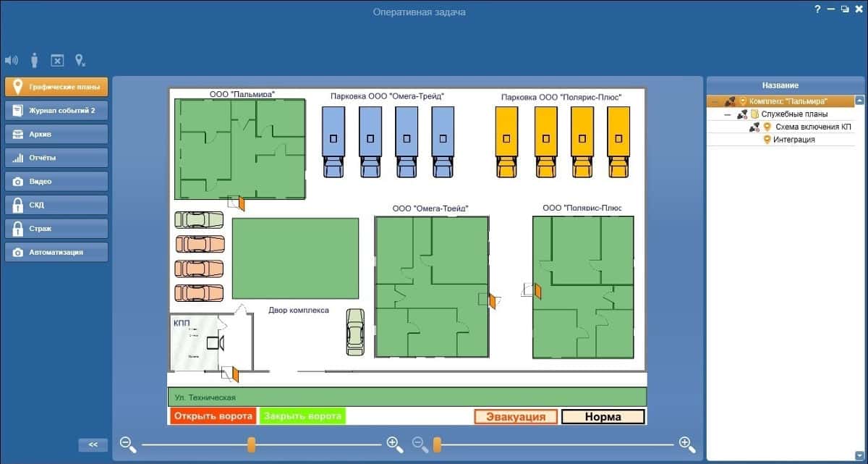The image size is (868, 464).
Task: Zoom out with left minus magnifier
Action: pos(128,444)
